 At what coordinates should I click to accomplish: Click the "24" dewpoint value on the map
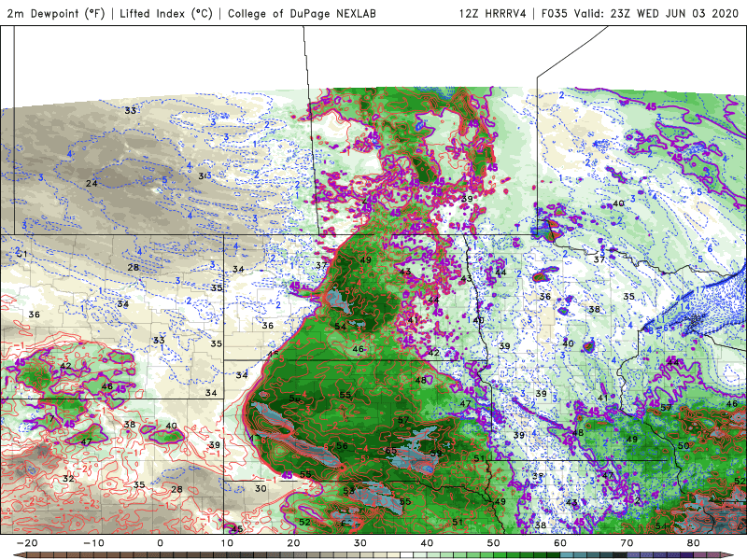pyautogui.click(x=92, y=183)
